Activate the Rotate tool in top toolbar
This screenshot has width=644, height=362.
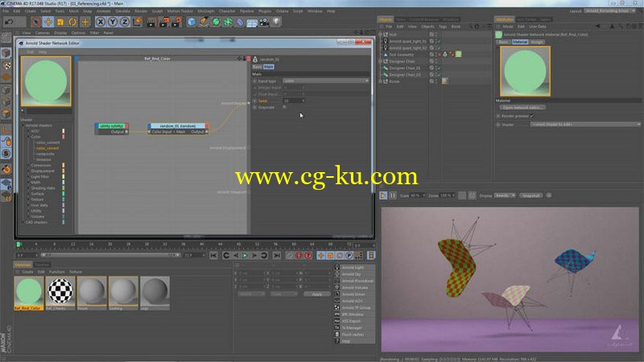[x=72, y=22]
